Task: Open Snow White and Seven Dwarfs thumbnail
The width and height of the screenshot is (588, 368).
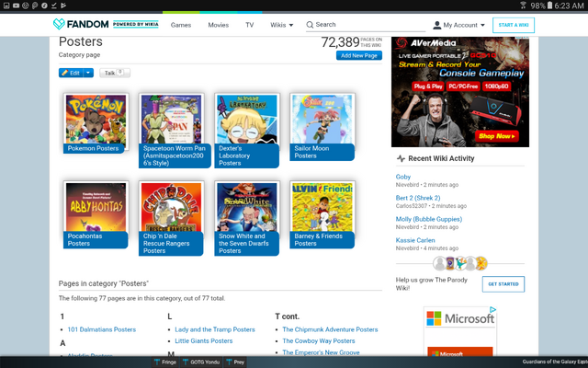Action: point(247,218)
